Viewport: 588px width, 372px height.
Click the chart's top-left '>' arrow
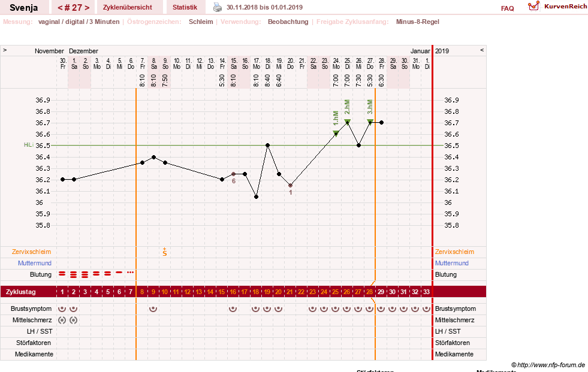5,50
